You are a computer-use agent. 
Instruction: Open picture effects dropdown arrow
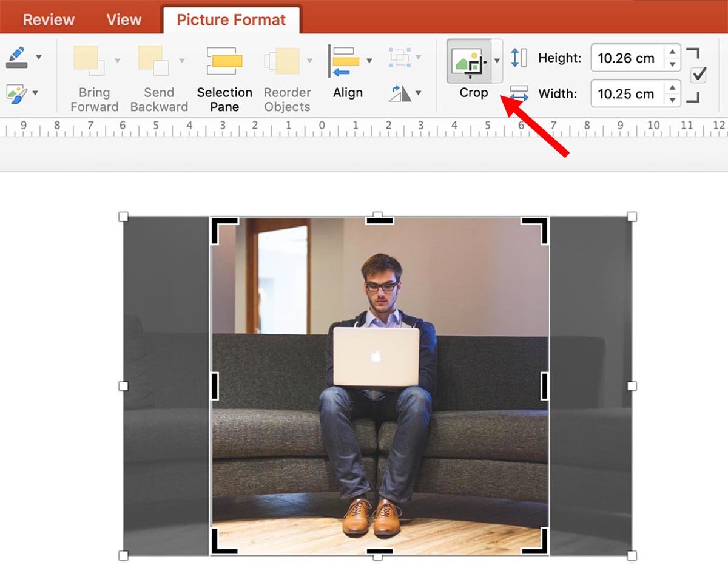click(35, 93)
